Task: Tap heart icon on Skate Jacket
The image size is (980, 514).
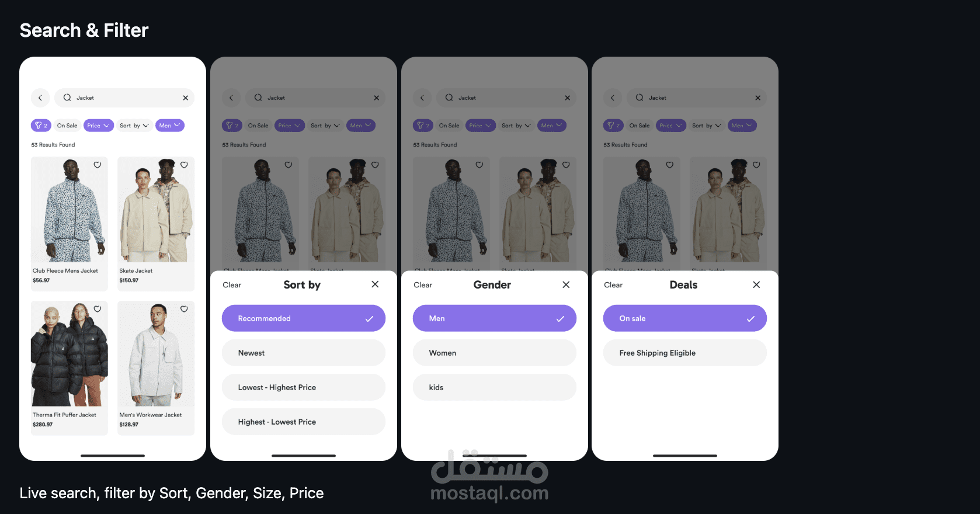Action: [x=184, y=165]
